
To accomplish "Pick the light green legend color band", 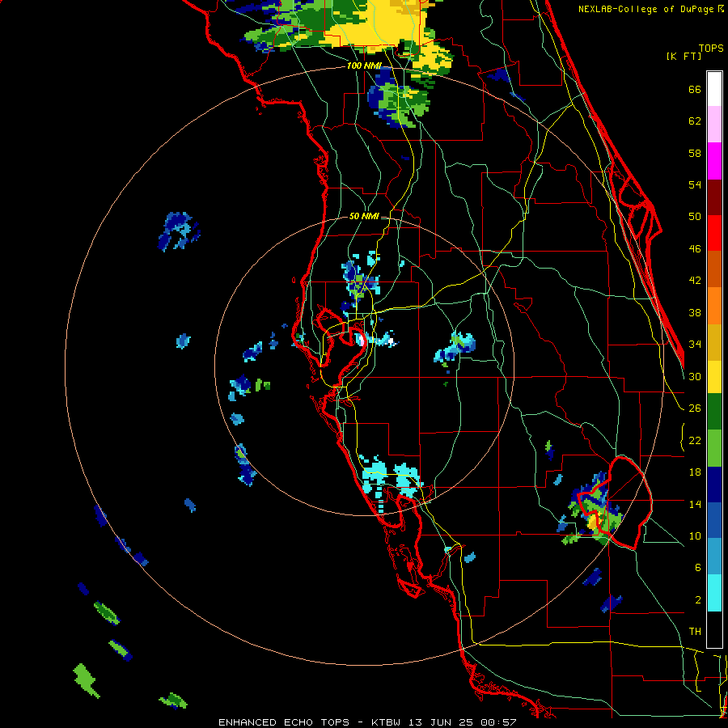I will 714,448.
